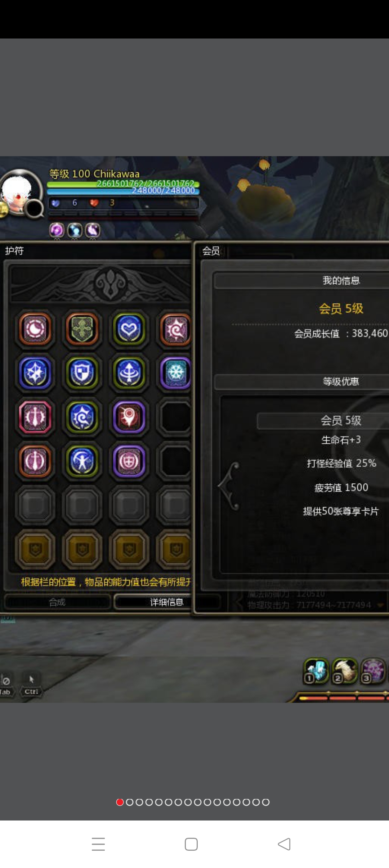Go to previous member level with left arrow

point(229,486)
